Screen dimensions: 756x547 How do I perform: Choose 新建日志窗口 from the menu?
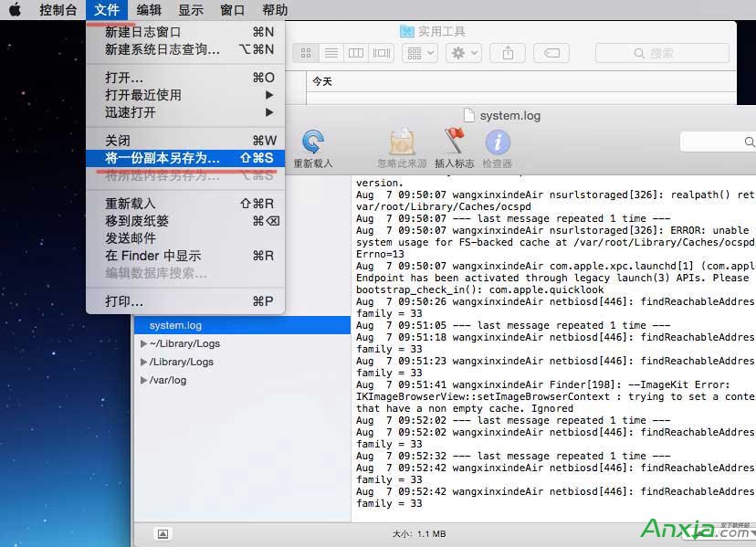[185, 32]
